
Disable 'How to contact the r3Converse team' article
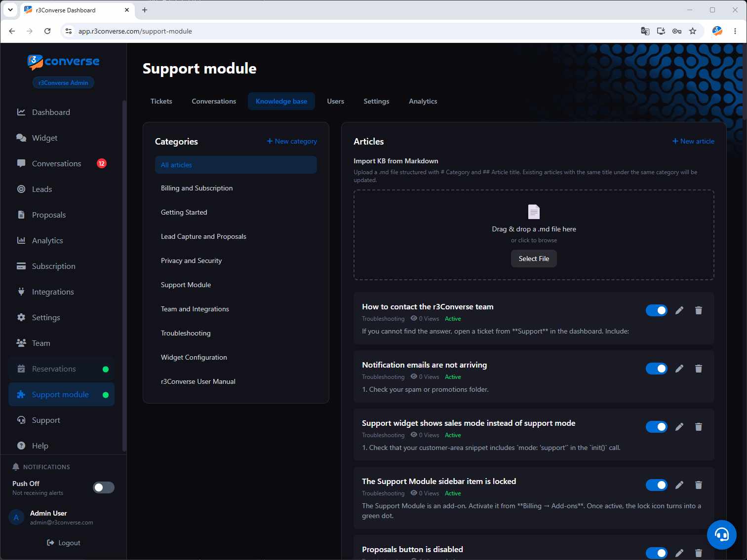pos(657,310)
